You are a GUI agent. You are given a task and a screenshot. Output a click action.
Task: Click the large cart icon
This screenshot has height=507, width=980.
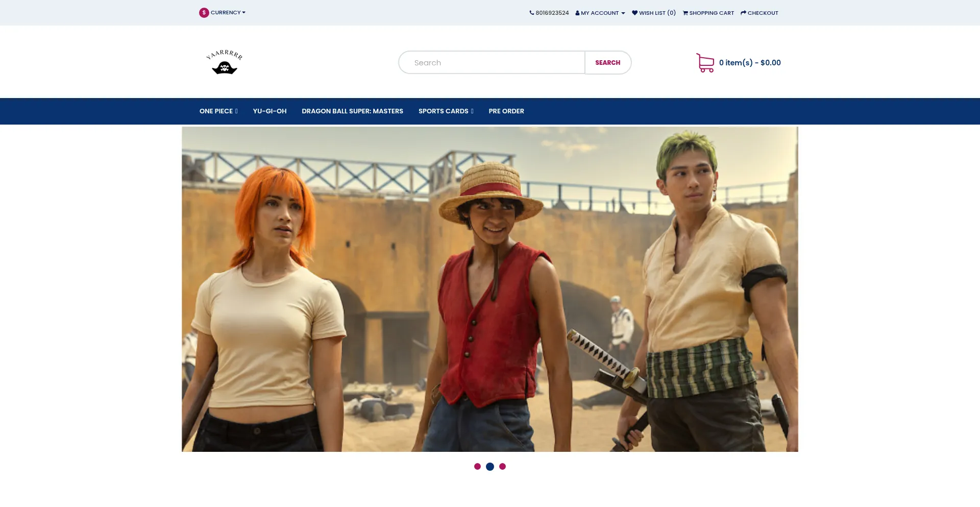click(705, 63)
